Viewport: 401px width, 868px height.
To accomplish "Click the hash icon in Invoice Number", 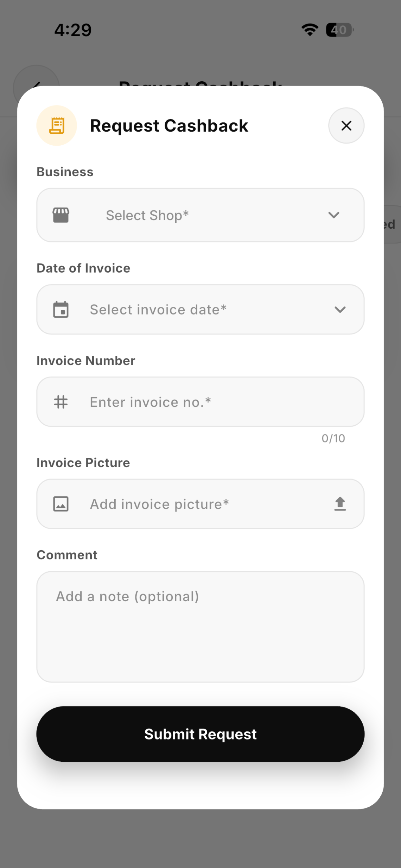I will [61, 402].
